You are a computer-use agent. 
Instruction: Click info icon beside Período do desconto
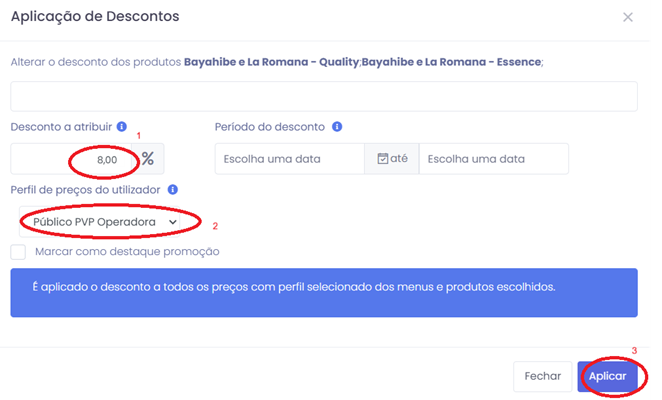coord(337,127)
